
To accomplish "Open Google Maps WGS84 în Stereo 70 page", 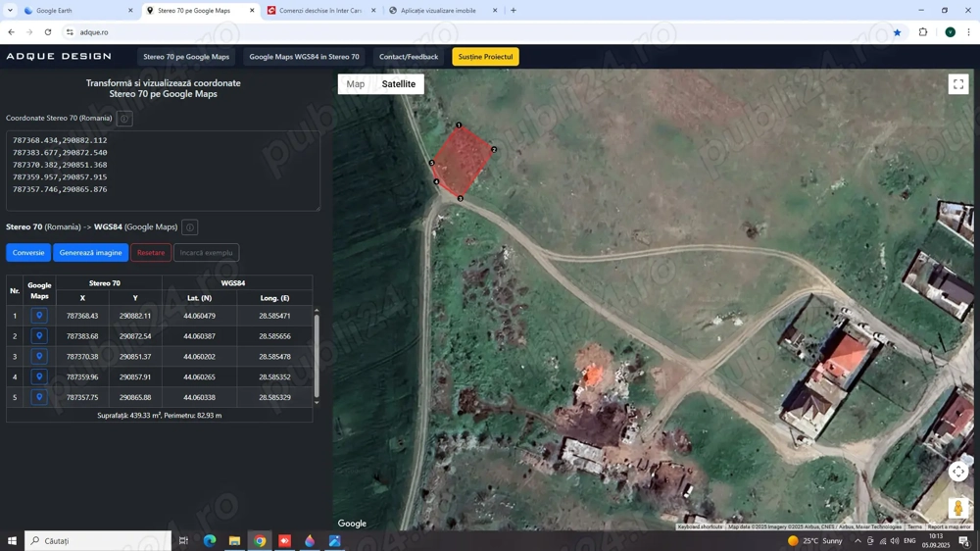I will pos(304,57).
